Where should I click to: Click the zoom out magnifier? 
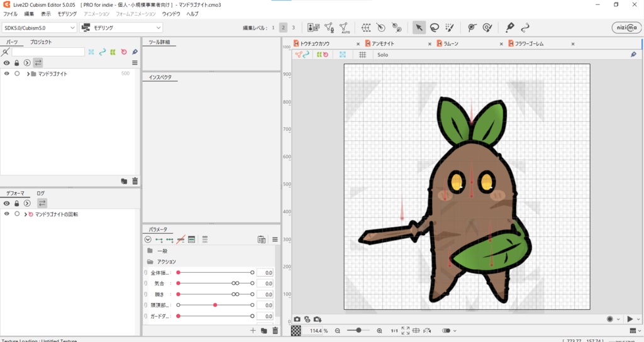click(x=337, y=331)
